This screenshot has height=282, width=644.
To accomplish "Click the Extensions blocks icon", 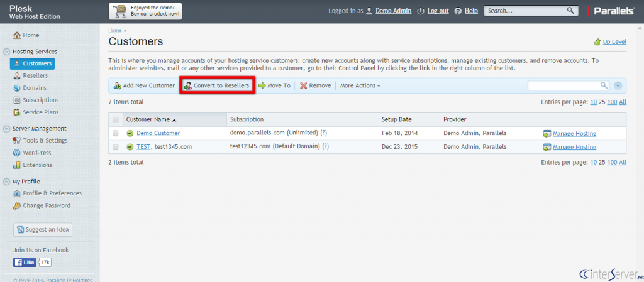I will (17, 165).
